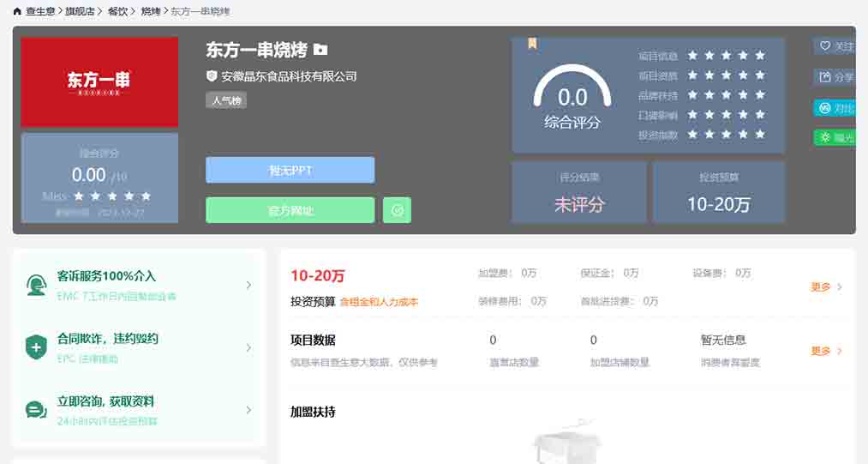Open the 官方网址 official website button
The height and width of the screenshot is (464, 868).
(290, 210)
